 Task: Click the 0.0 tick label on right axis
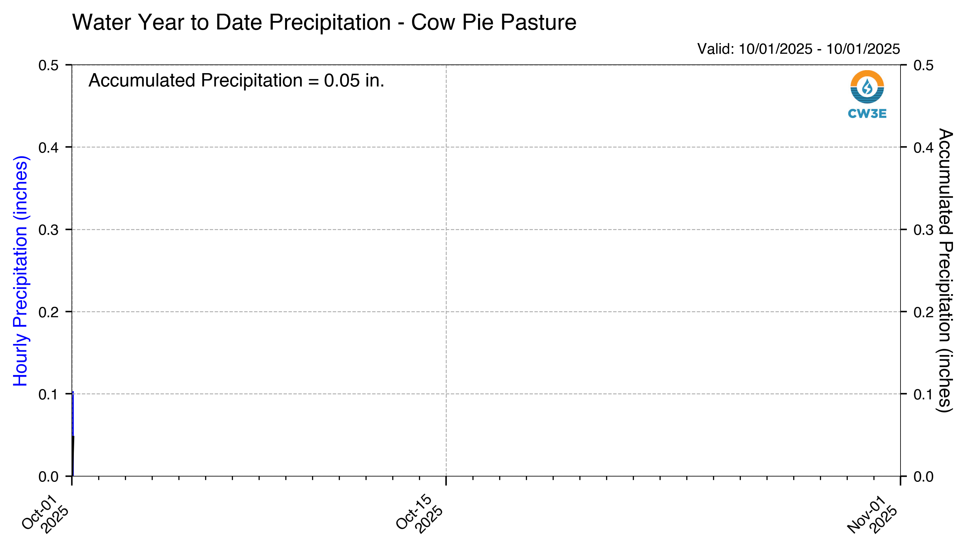(x=924, y=477)
